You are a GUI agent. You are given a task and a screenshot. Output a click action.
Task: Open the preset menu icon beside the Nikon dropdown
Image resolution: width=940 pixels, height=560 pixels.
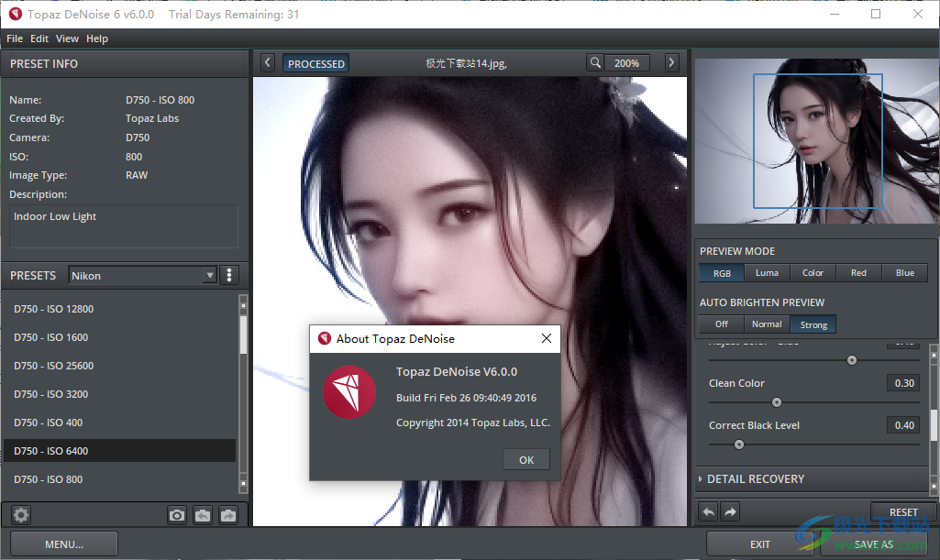coord(228,275)
